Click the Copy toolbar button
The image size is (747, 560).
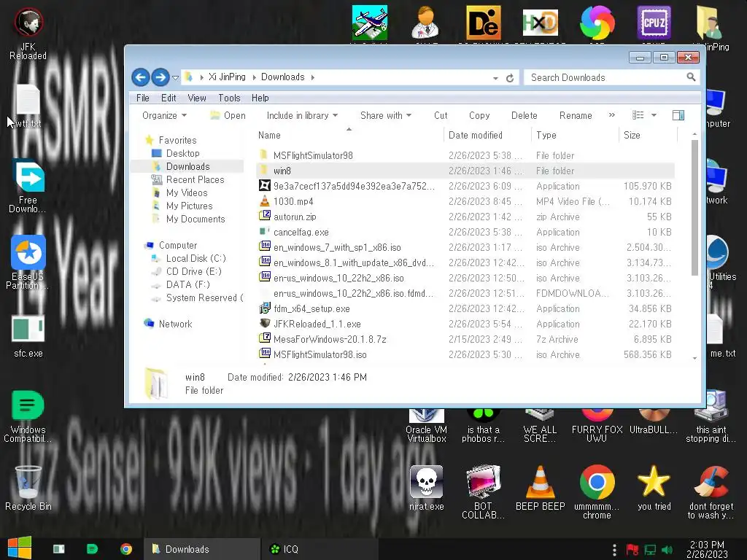[x=479, y=115]
